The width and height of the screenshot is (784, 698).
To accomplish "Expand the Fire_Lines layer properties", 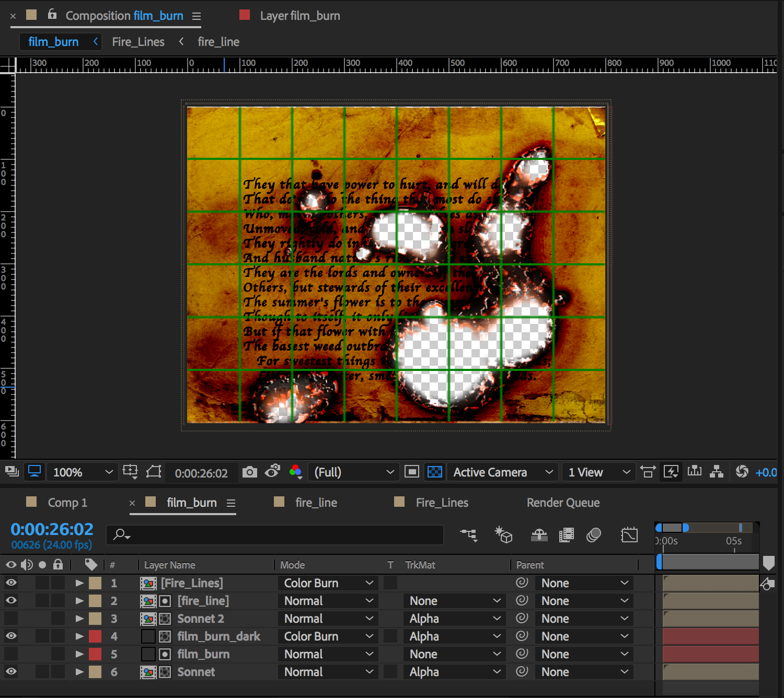I will point(79,583).
